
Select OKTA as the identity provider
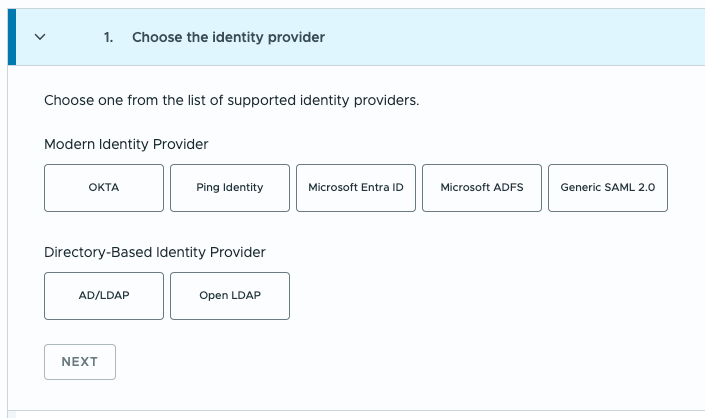click(104, 188)
